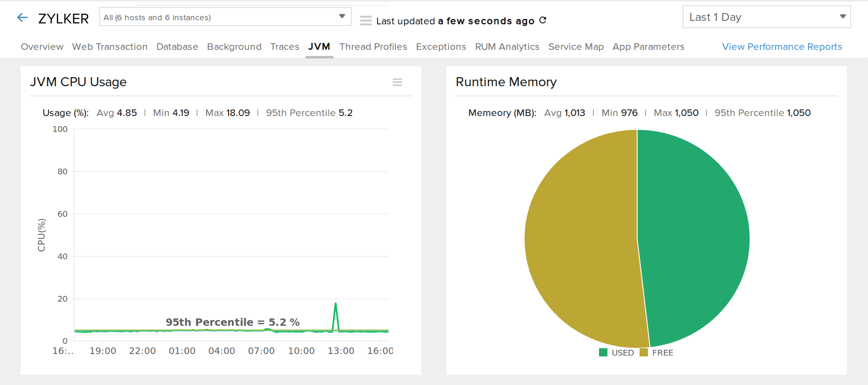Click the Runtime Memory panel title

506,82
